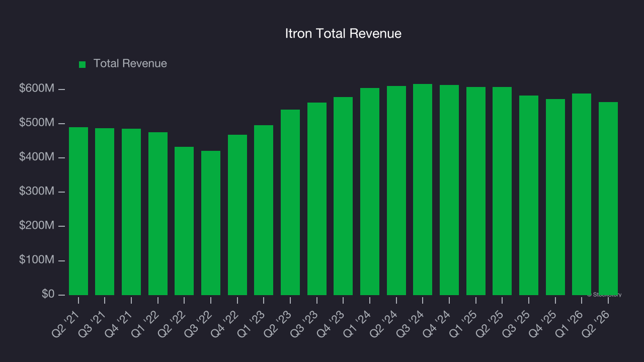This screenshot has width=644, height=362.
Task: Click the revenue bar above Q1 '24
Action: point(370,192)
